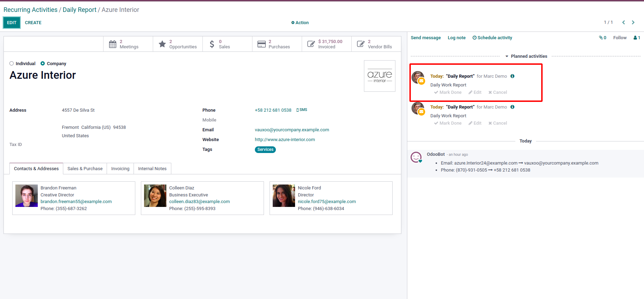Click the Business Executive job title
This screenshot has width=644, height=299.
point(188,195)
